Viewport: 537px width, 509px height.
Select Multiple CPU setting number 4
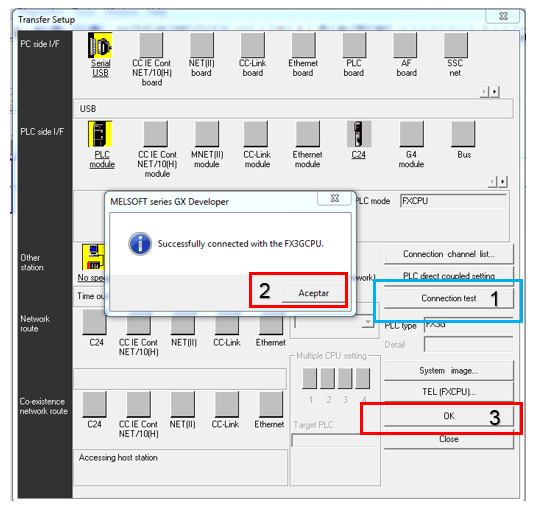[363, 378]
